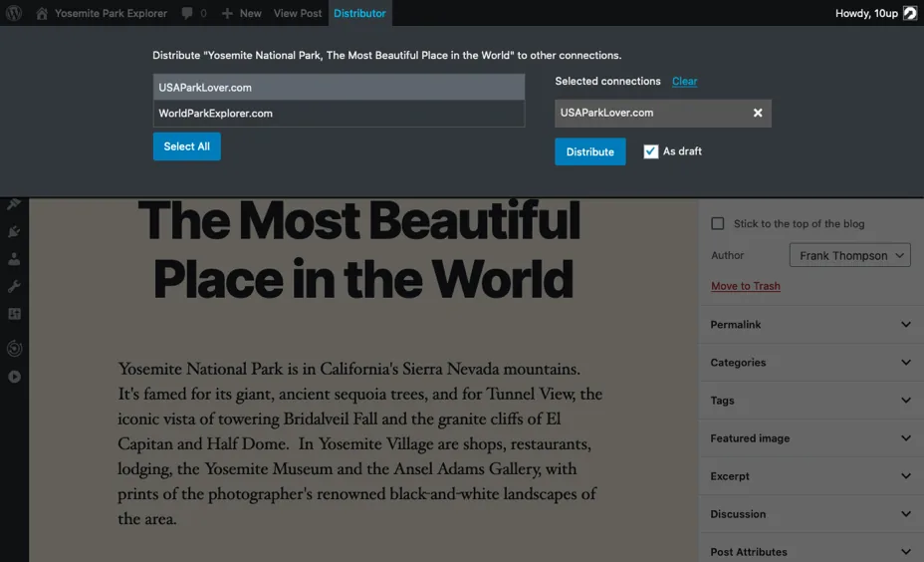Click the plus New icon

227,13
